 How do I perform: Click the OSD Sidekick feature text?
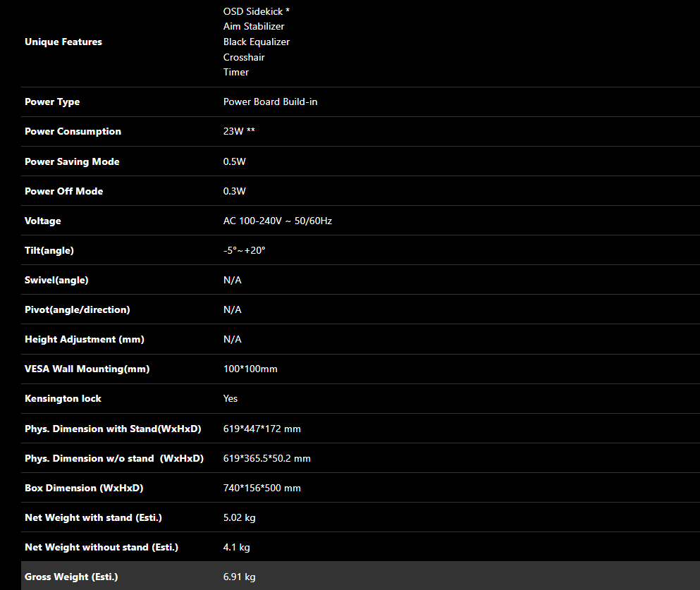pyautogui.click(x=256, y=11)
